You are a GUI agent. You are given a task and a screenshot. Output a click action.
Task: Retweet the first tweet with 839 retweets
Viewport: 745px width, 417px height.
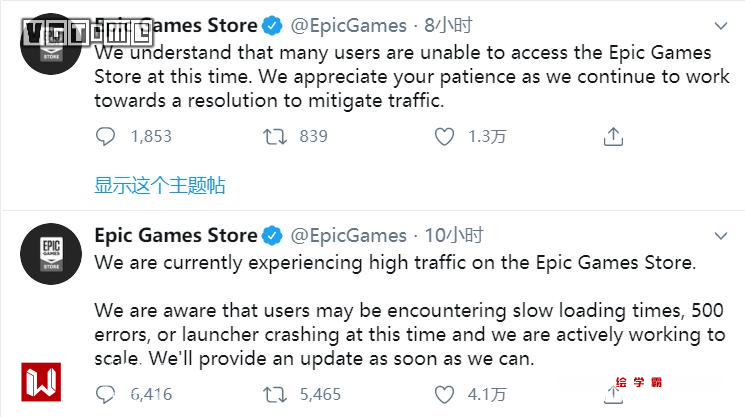coord(275,136)
